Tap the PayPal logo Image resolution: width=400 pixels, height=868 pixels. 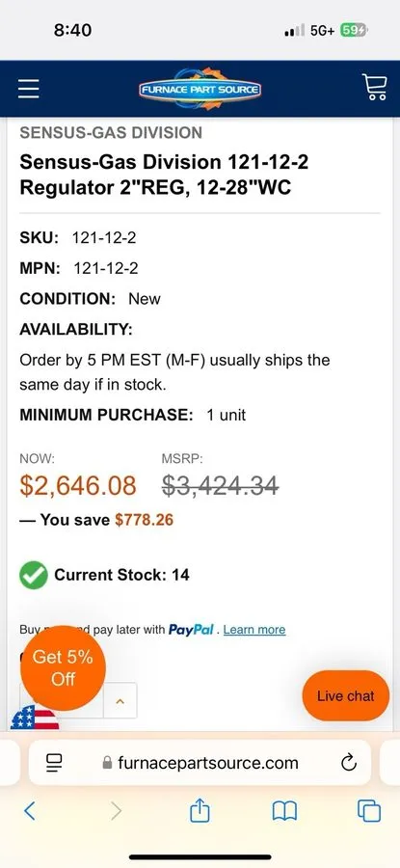coord(191,630)
